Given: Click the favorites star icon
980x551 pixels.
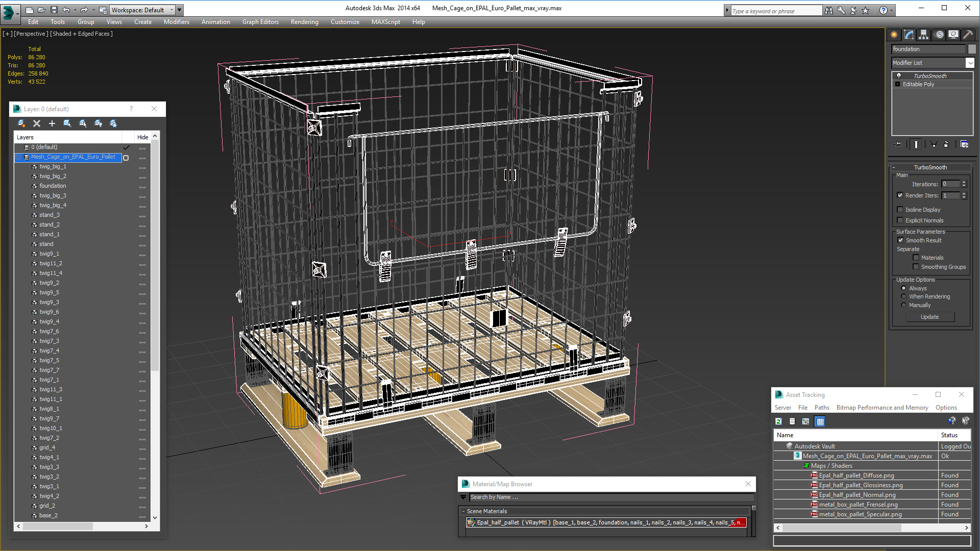Looking at the screenshot, I should (x=865, y=10).
